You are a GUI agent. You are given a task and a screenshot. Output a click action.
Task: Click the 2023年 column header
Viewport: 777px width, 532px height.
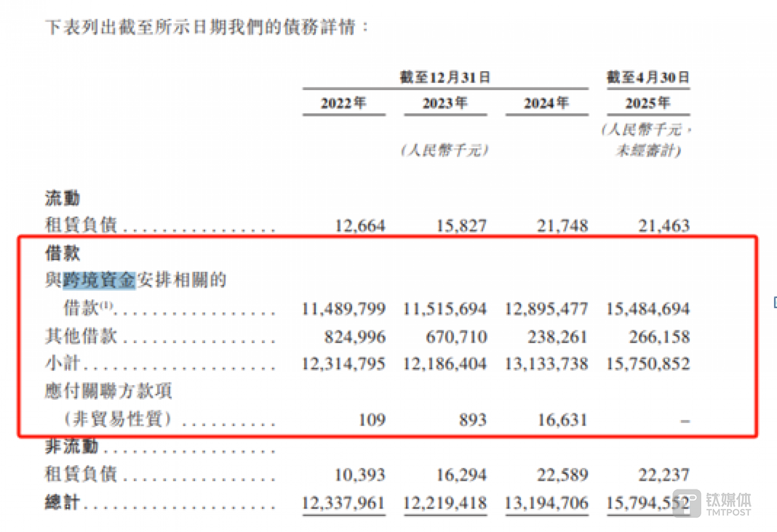[x=445, y=103]
